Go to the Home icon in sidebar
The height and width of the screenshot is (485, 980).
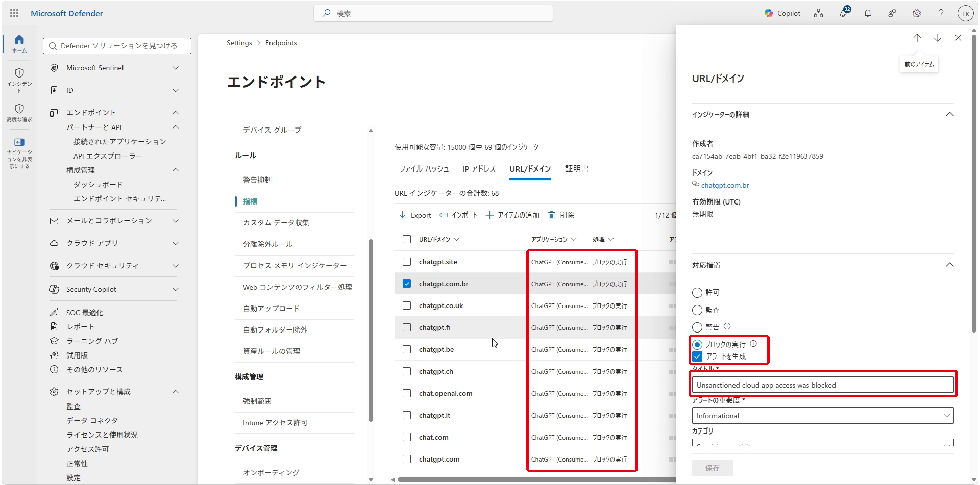point(19,43)
